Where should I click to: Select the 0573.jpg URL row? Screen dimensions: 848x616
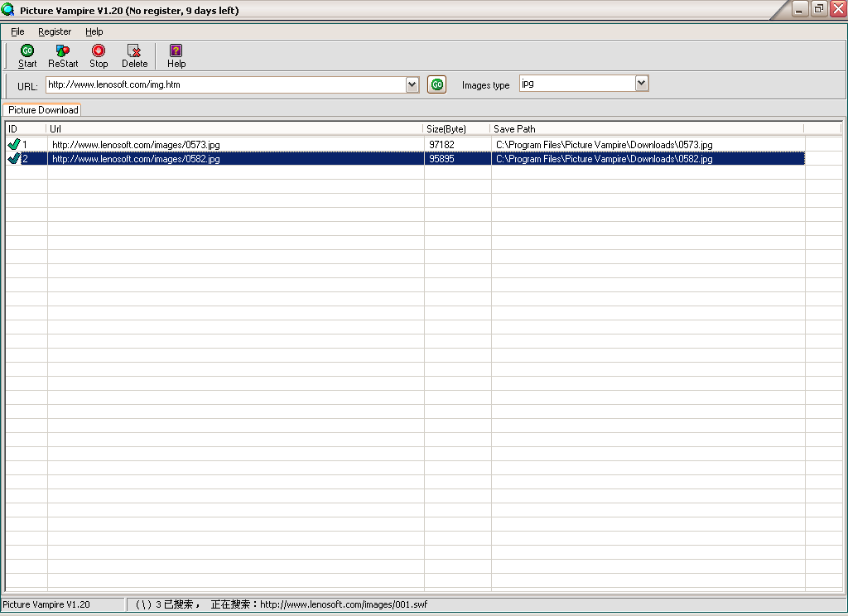pos(136,144)
